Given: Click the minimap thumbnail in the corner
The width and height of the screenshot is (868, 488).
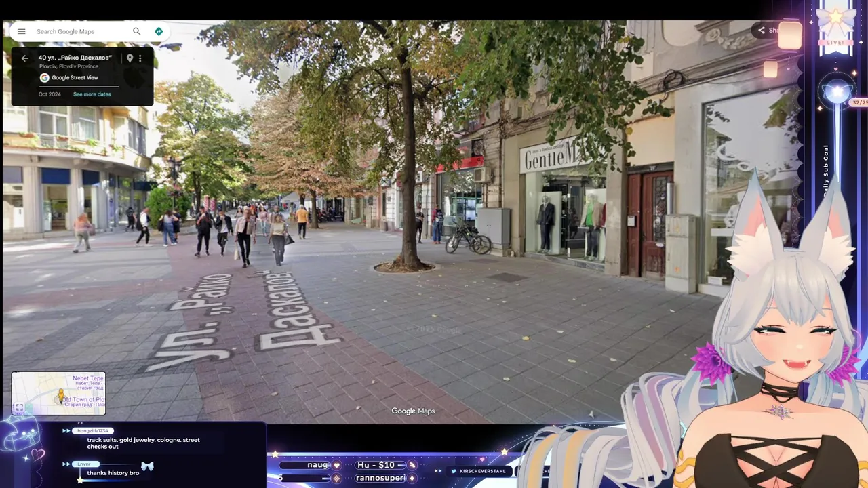Looking at the screenshot, I should point(58,393).
